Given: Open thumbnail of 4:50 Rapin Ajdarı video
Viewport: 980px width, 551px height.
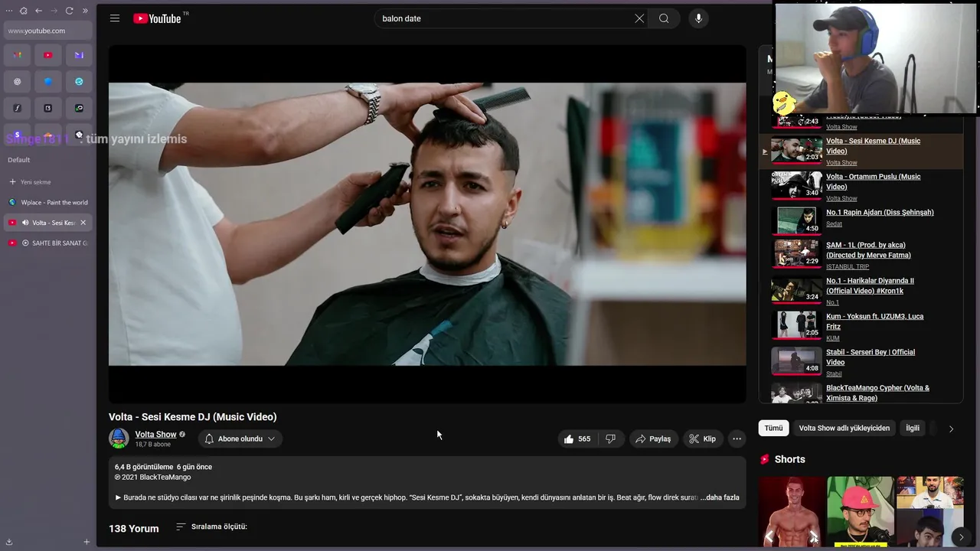Looking at the screenshot, I should 796,220.
